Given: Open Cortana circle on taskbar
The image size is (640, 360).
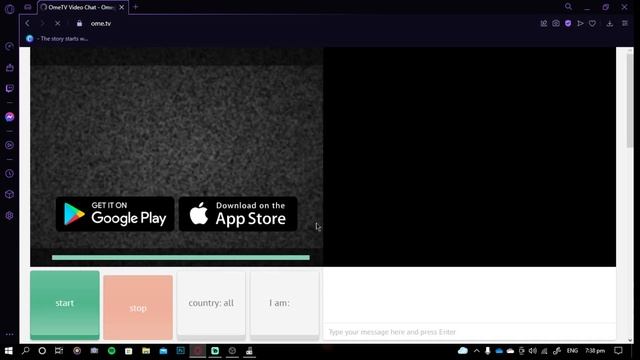Looking at the screenshot, I should (x=42, y=351).
